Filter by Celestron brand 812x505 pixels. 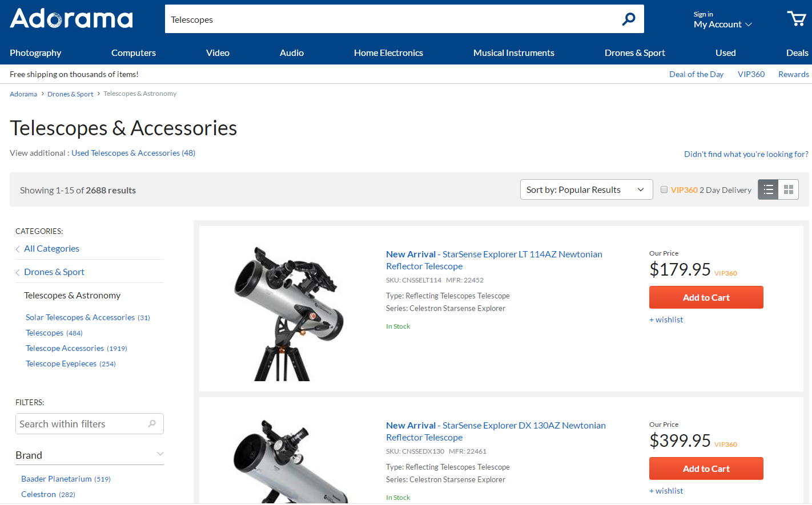(48, 494)
